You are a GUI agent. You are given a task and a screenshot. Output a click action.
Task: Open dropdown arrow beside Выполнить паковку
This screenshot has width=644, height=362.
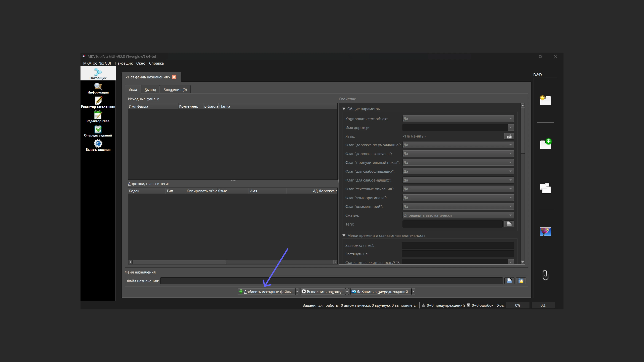[x=347, y=292]
